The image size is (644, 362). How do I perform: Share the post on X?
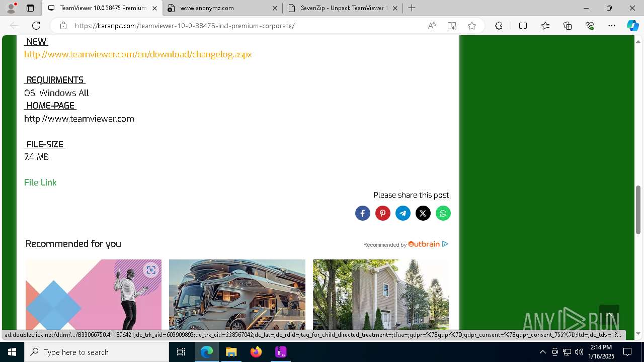coord(423,213)
